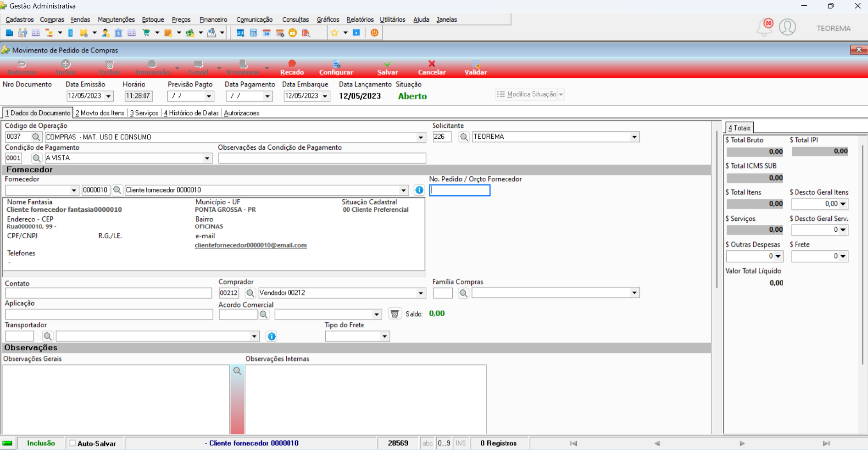Click the Observações Gerais text area
Screen dimensions: 868x450
click(116, 399)
